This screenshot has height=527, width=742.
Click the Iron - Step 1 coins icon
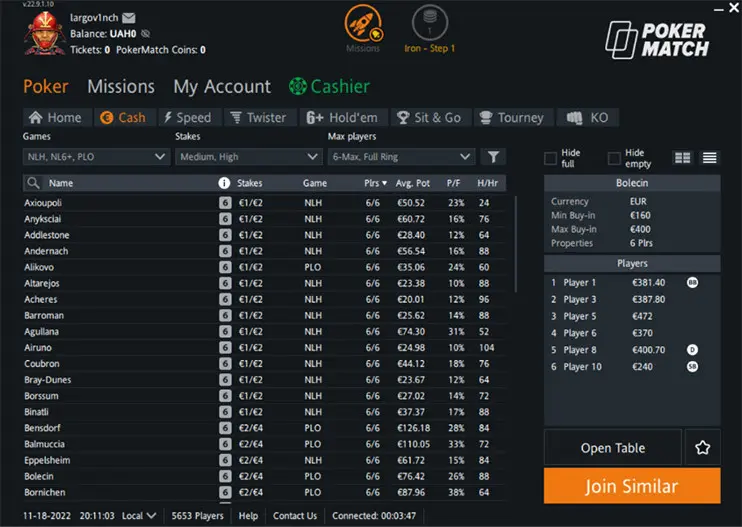(x=430, y=22)
